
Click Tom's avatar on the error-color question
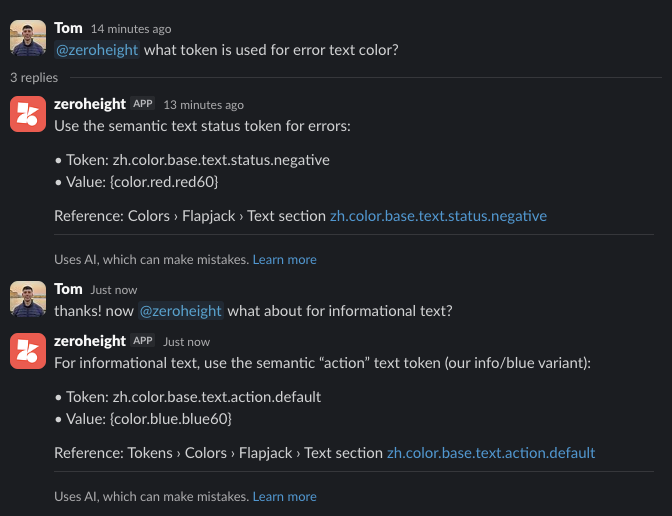point(27,39)
